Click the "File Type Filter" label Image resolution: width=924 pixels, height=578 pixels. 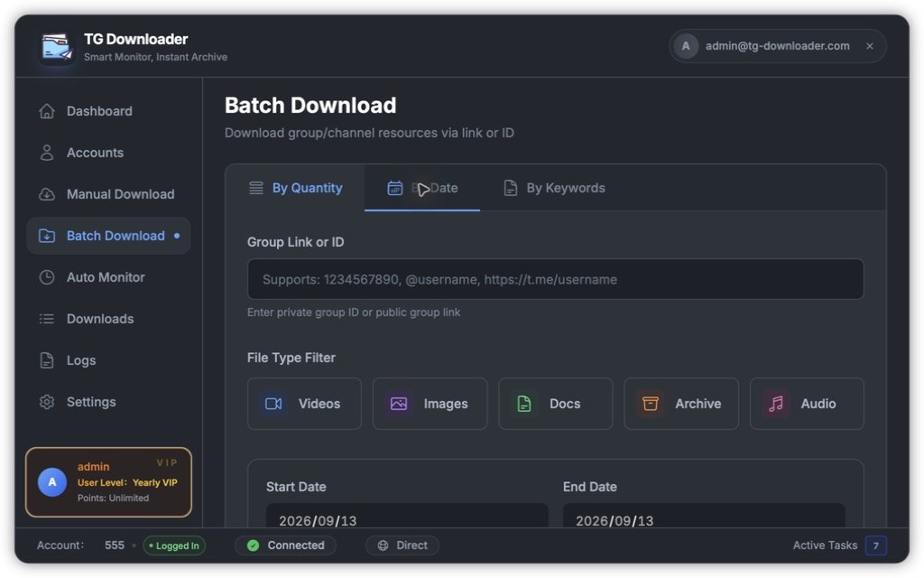click(291, 358)
